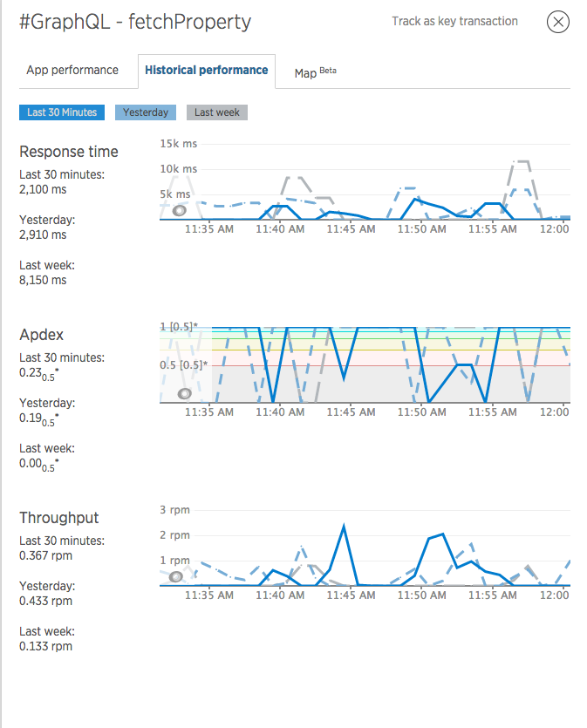Click circular marker on Apdex chart
Screen dimensions: 587x728
184,394
